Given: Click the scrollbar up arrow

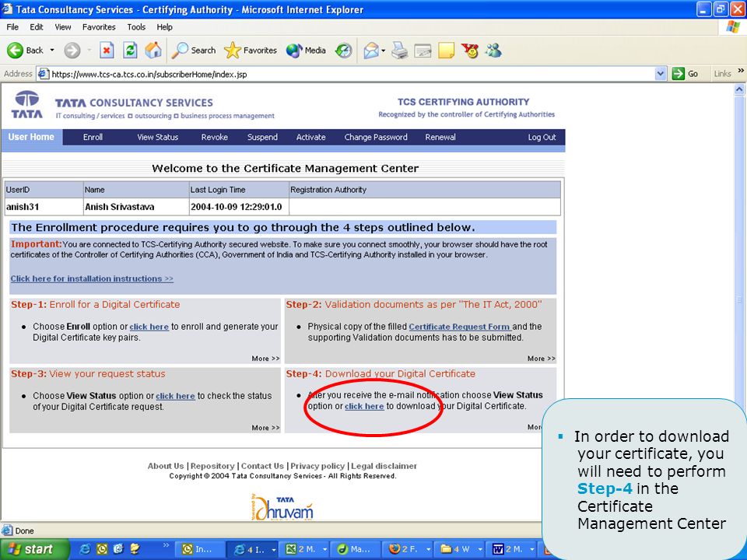Looking at the screenshot, I should (x=739, y=89).
